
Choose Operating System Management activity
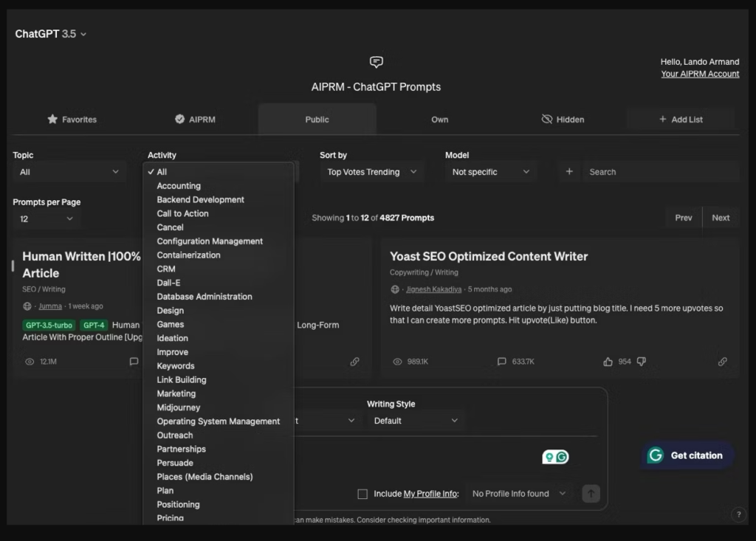(x=219, y=421)
